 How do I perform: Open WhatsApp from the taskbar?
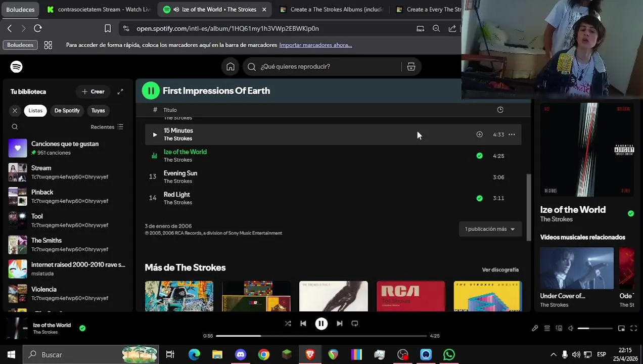coord(449,355)
